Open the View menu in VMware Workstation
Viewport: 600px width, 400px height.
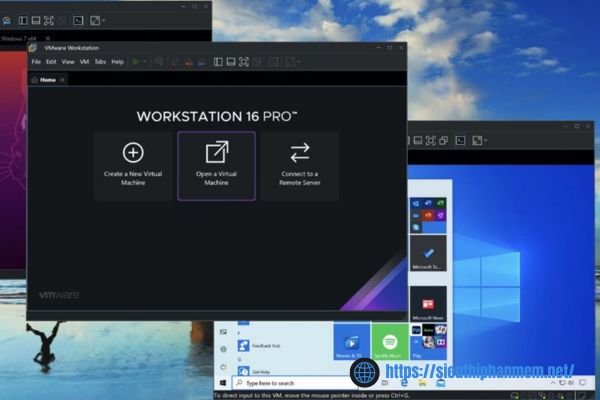tap(68, 62)
